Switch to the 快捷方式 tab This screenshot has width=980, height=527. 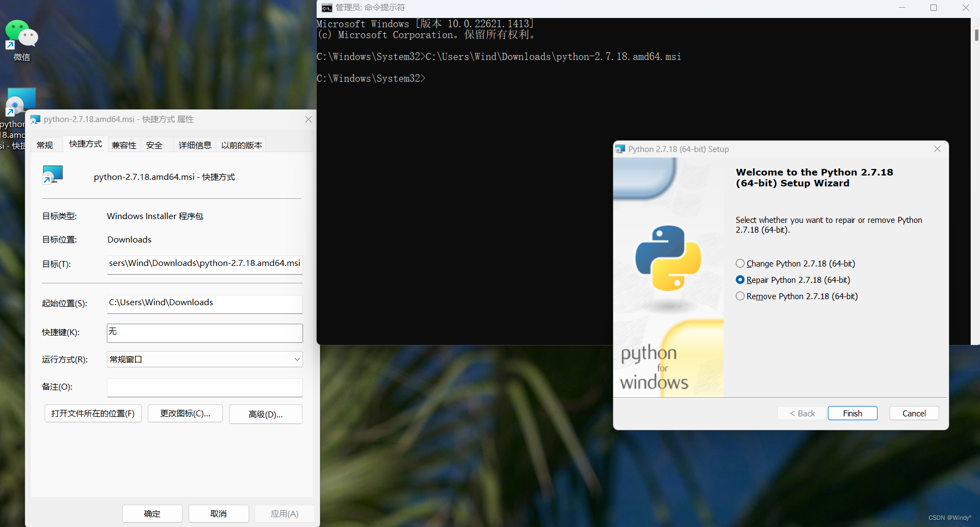[x=86, y=143]
